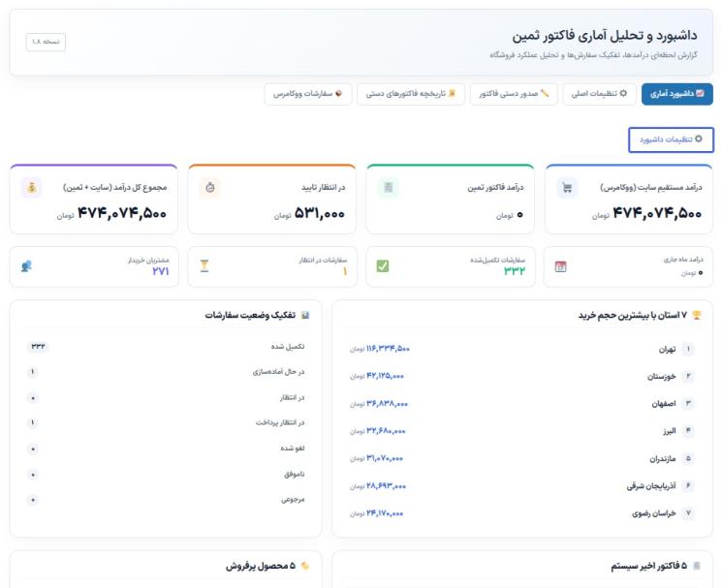Click the gear icon in تنظیمات اصلی tab
The width and height of the screenshot is (721, 588).
[x=623, y=93]
